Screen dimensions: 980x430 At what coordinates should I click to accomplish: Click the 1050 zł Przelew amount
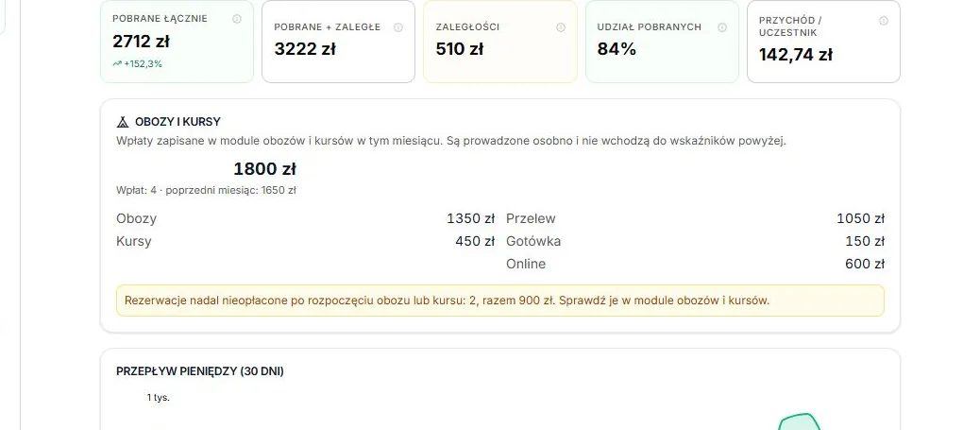pyautogui.click(x=861, y=218)
